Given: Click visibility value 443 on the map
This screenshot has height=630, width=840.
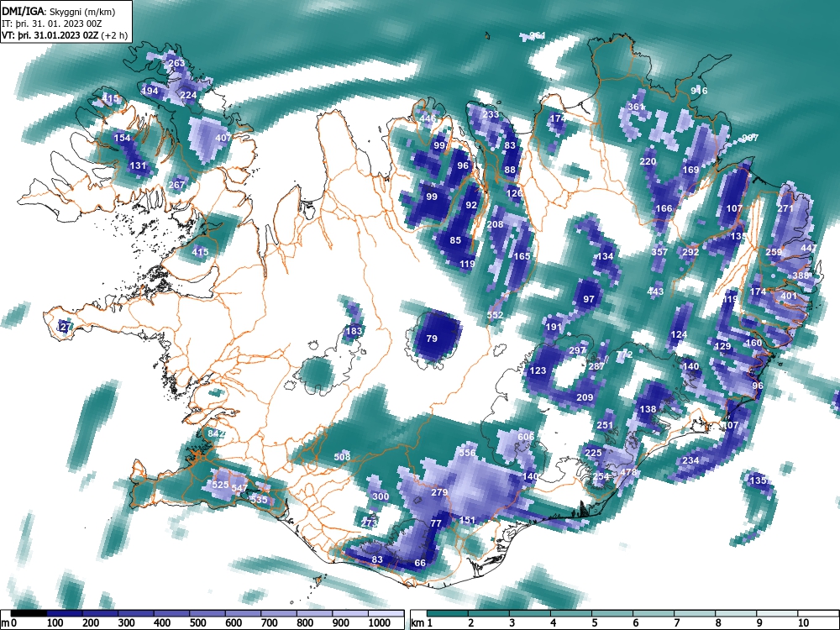Looking at the screenshot, I should coord(655,291).
